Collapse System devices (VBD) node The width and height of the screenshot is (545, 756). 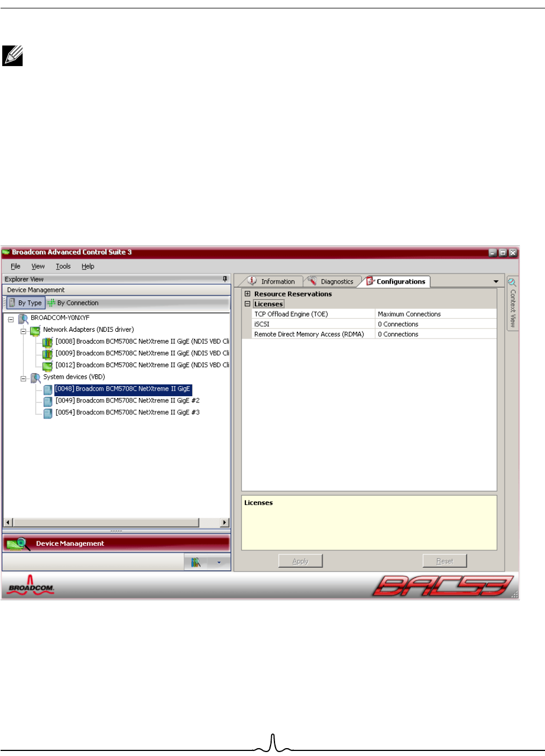(x=24, y=379)
